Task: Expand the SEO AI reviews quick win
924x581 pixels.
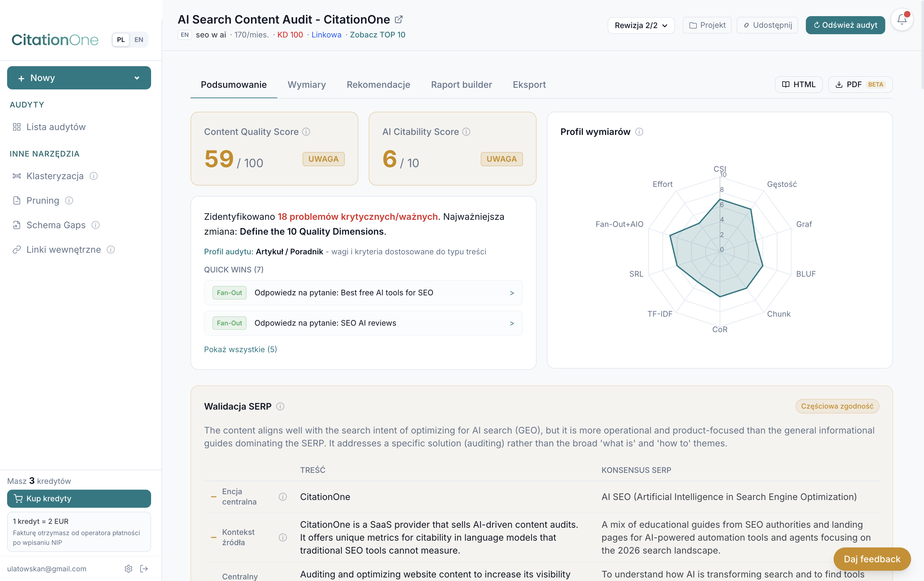Action: coord(364,323)
